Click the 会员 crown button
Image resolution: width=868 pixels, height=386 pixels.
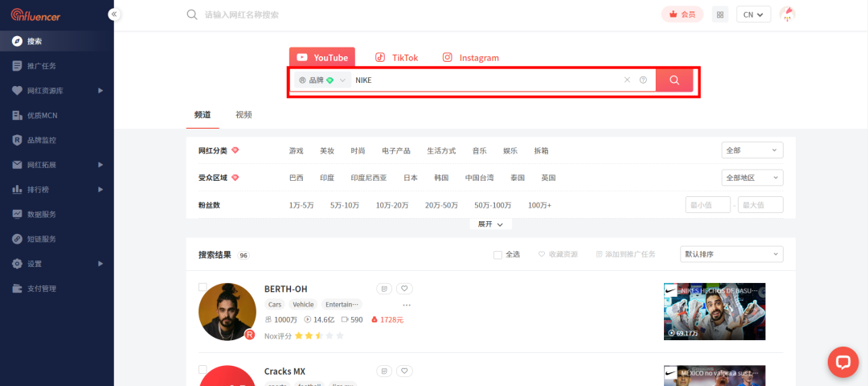pyautogui.click(x=682, y=14)
